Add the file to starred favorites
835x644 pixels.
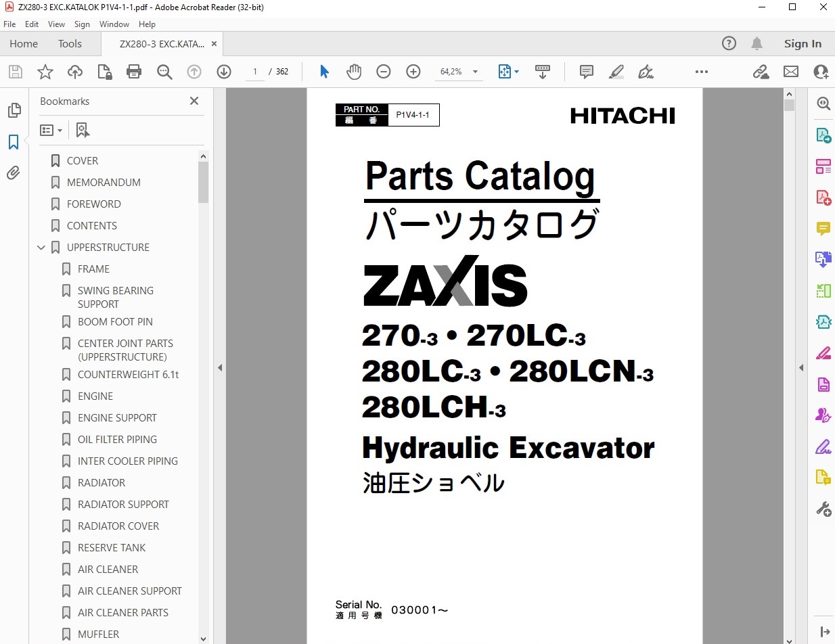45,72
